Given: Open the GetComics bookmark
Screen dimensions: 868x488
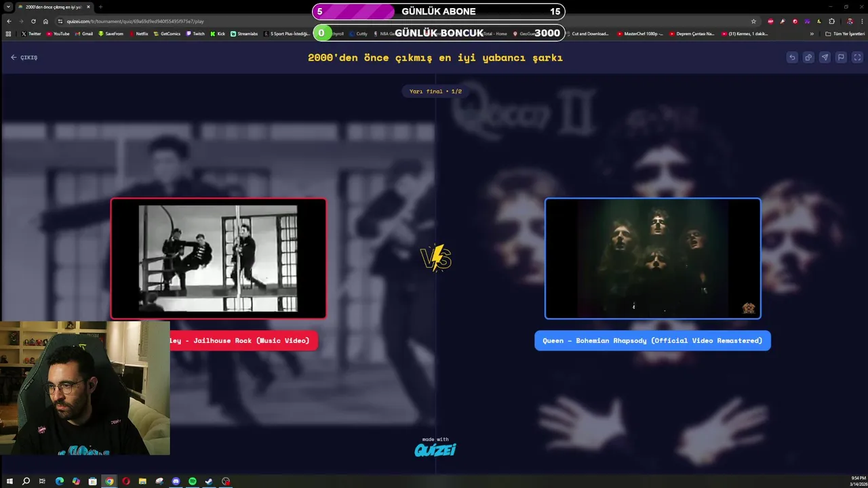Looking at the screenshot, I should click(167, 33).
